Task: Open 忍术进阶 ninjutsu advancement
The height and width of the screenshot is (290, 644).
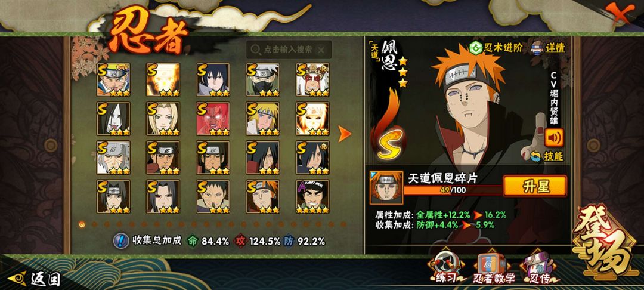Action: click(x=497, y=47)
